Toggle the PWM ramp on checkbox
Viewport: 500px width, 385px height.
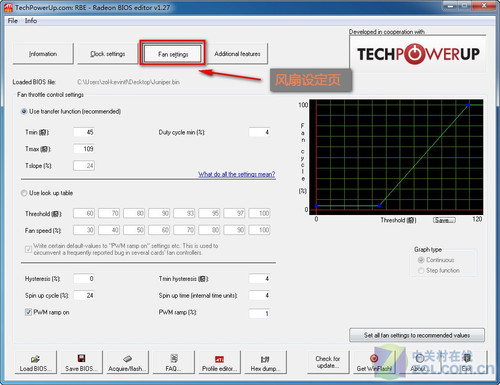28,312
